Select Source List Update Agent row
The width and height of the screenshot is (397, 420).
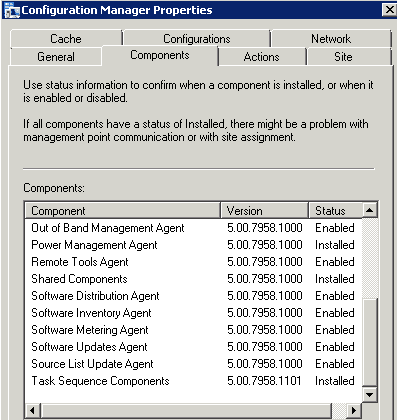point(193,364)
